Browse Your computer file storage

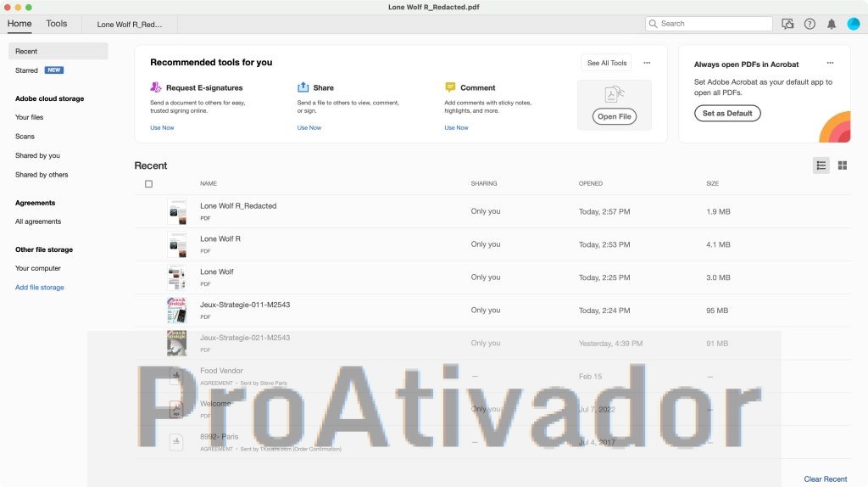pyautogui.click(x=38, y=268)
